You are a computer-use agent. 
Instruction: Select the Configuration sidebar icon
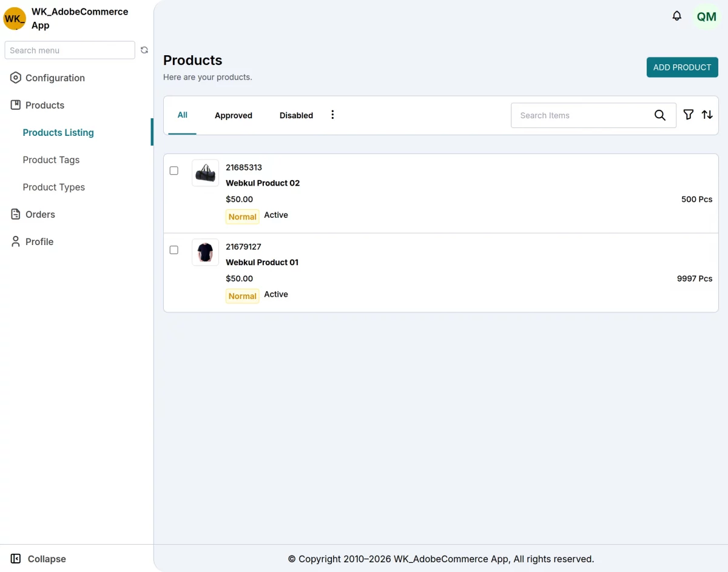(15, 78)
